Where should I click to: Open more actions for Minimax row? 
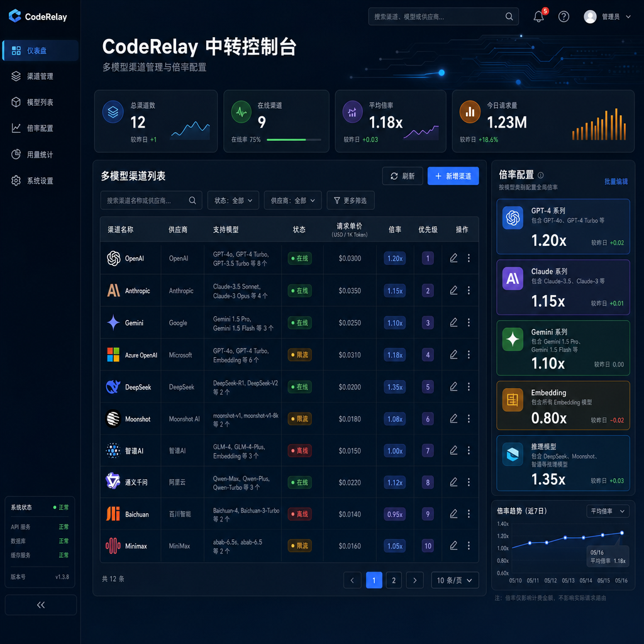469,545
